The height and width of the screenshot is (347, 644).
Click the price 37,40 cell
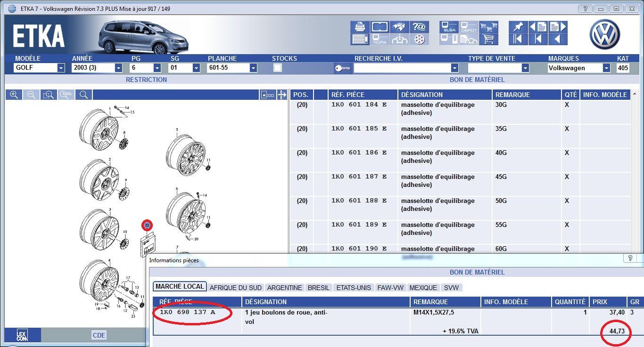click(x=617, y=312)
